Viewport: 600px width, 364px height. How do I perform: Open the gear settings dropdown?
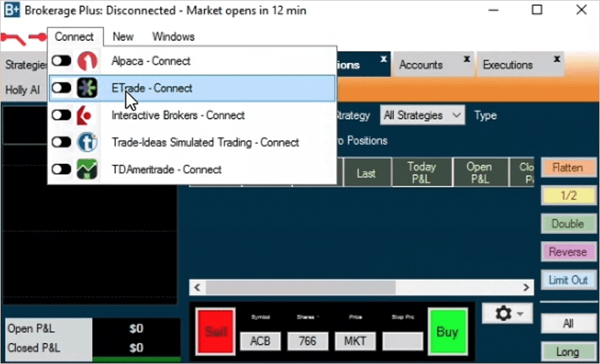pos(507,314)
